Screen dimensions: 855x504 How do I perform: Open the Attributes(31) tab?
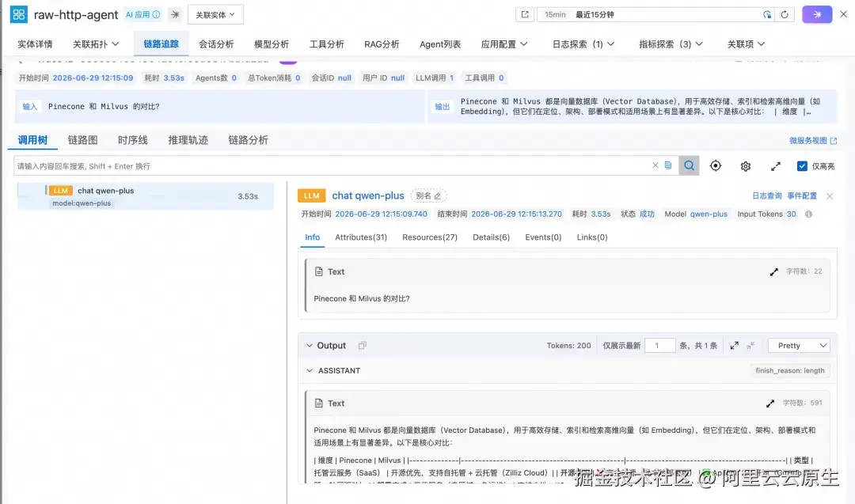[x=361, y=237]
